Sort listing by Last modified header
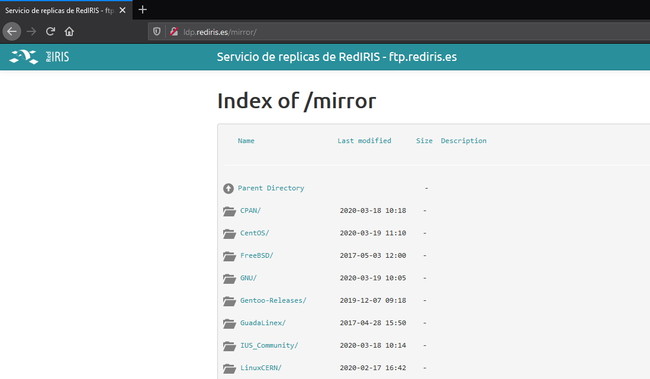This screenshot has width=650, height=379. (364, 141)
